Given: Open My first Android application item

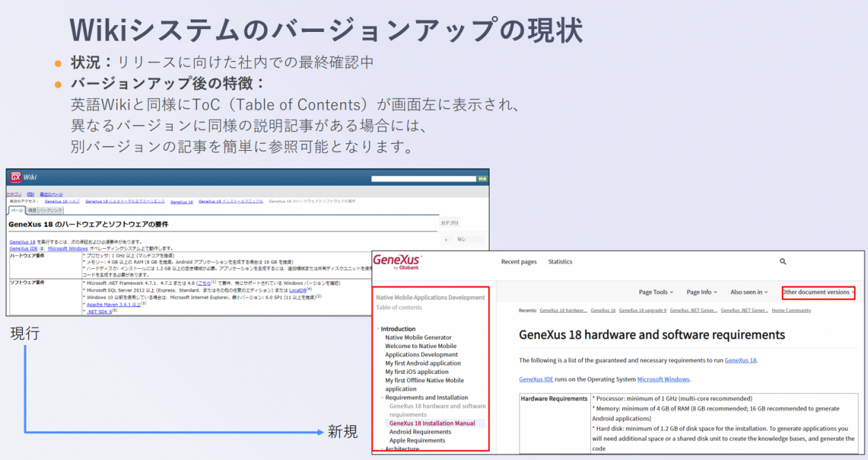Looking at the screenshot, I should pyautogui.click(x=423, y=363).
